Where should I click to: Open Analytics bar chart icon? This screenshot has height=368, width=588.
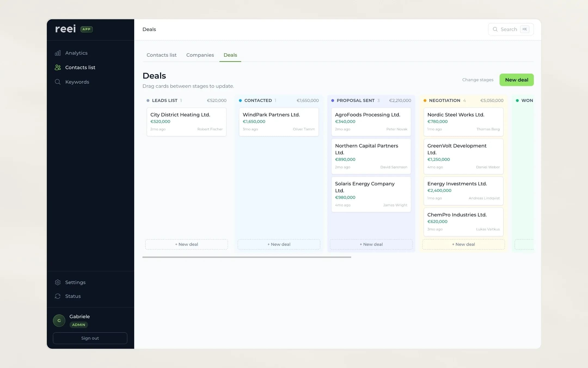click(58, 53)
